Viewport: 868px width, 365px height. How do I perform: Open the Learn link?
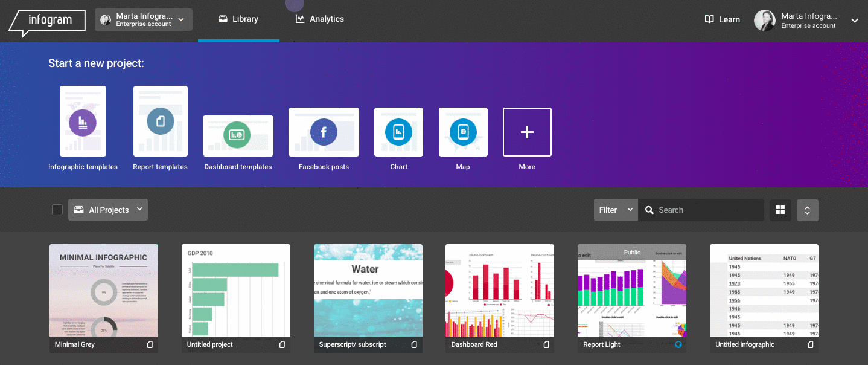tap(722, 19)
